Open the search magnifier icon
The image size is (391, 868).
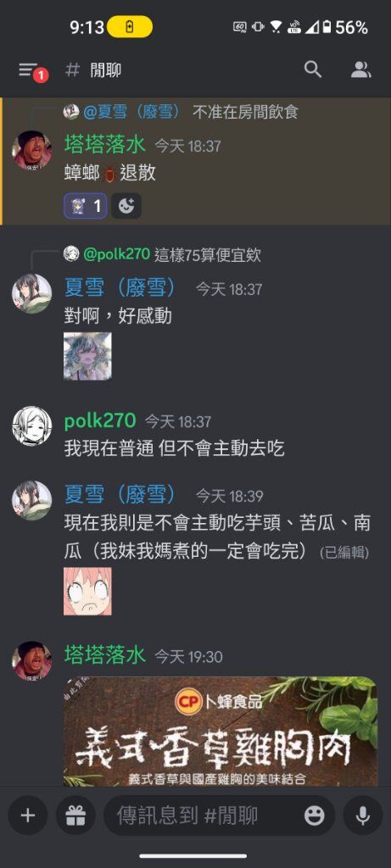(313, 70)
